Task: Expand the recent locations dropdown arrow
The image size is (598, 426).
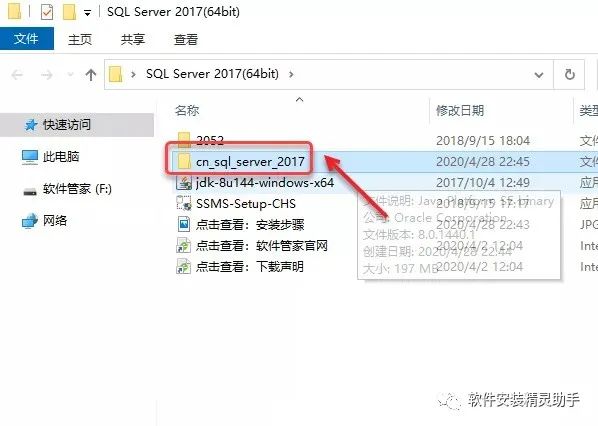Action: tap(71, 74)
